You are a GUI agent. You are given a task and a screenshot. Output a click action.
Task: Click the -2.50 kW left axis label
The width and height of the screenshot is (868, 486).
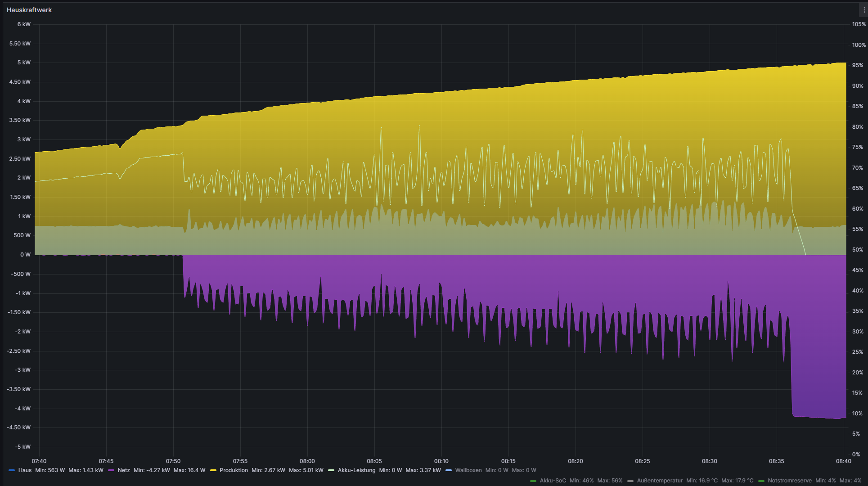pyautogui.click(x=19, y=351)
